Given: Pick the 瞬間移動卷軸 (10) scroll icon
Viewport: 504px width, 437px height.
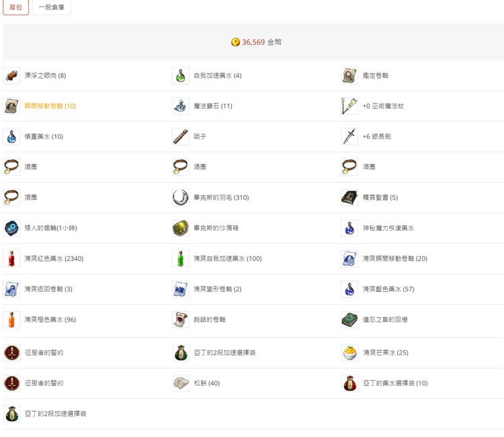Looking at the screenshot, I should point(11,106).
